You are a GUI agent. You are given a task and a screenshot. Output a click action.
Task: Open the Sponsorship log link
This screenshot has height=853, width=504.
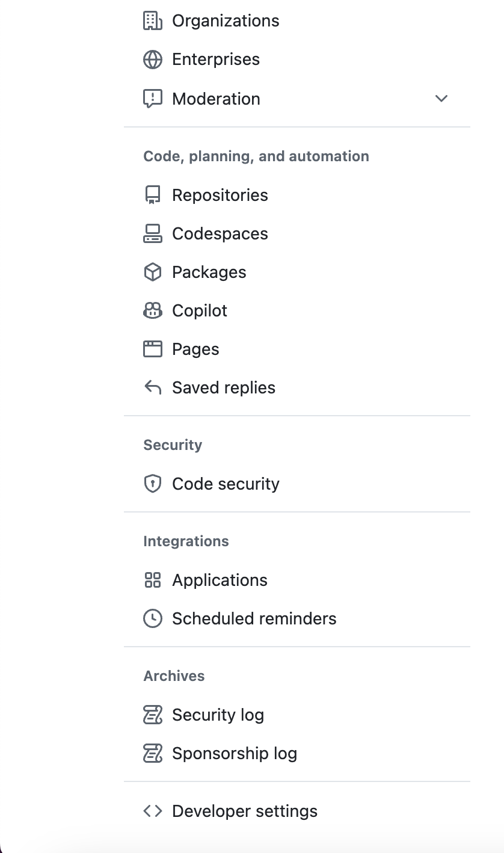pyautogui.click(x=234, y=753)
